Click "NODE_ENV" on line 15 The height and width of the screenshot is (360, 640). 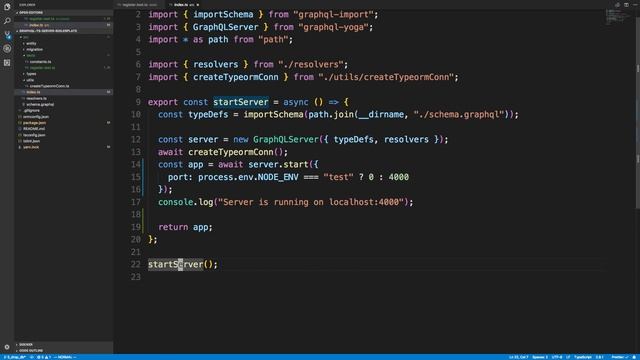pyautogui.click(x=278, y=177)
